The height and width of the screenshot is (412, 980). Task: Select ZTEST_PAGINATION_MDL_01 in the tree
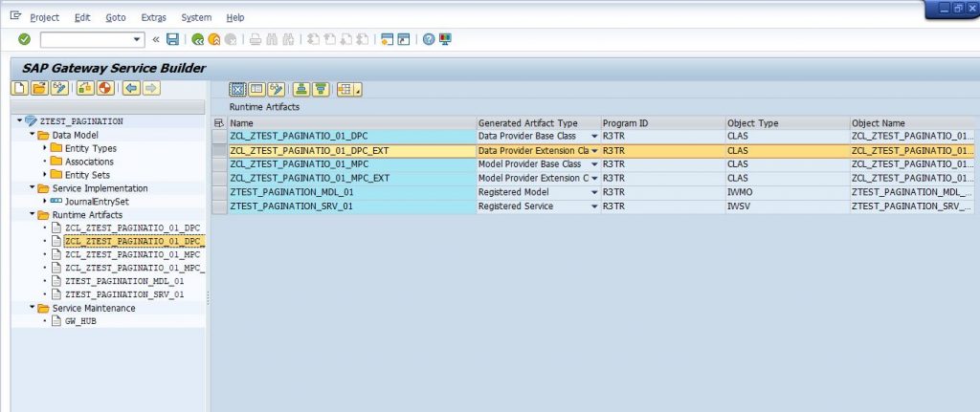(x=124, y=281)
